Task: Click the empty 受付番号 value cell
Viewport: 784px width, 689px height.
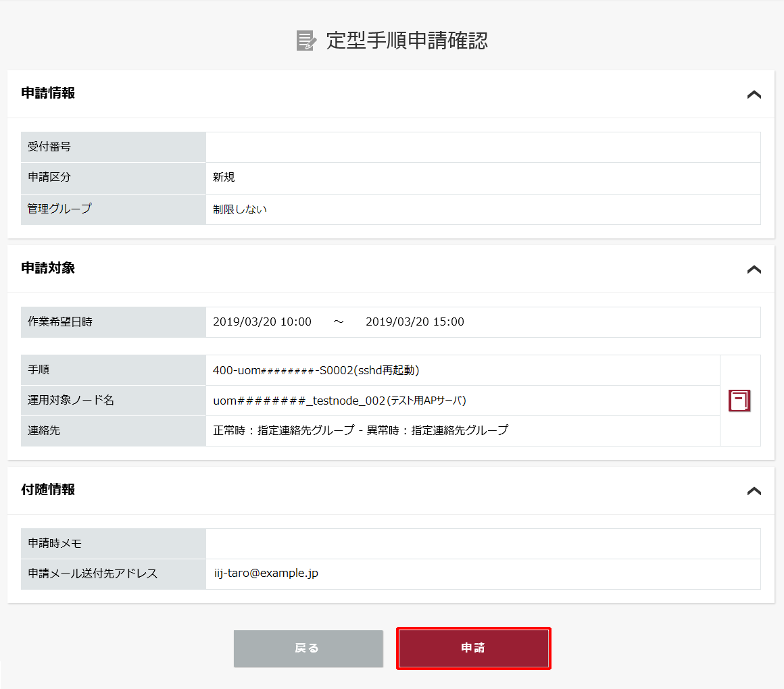Action: 483,147
